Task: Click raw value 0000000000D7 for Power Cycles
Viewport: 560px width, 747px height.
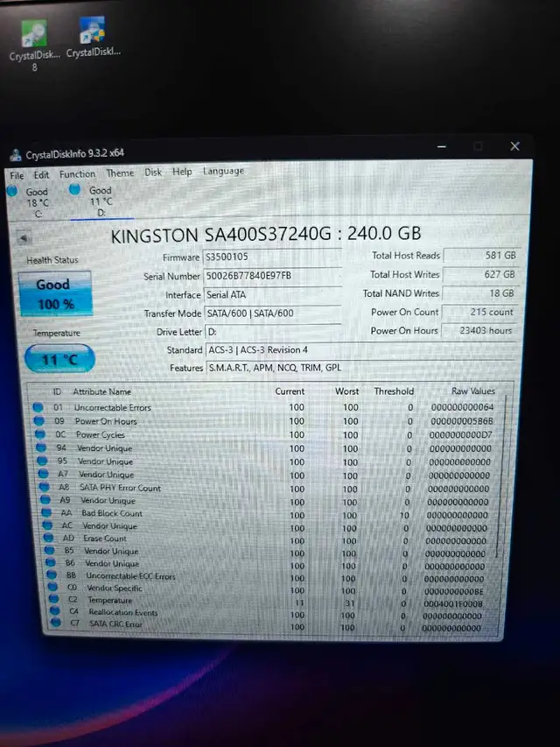Action: click(460, 434)
